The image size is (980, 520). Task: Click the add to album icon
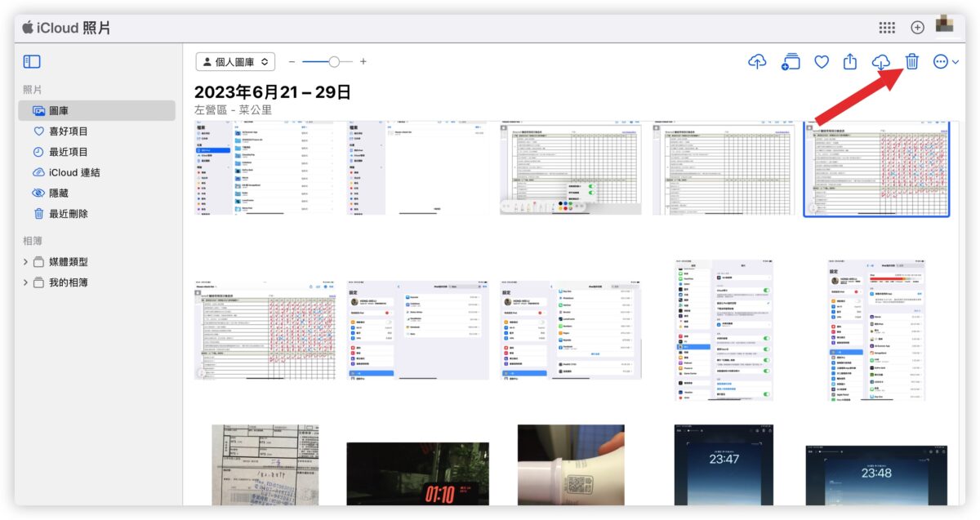point(790,62)
